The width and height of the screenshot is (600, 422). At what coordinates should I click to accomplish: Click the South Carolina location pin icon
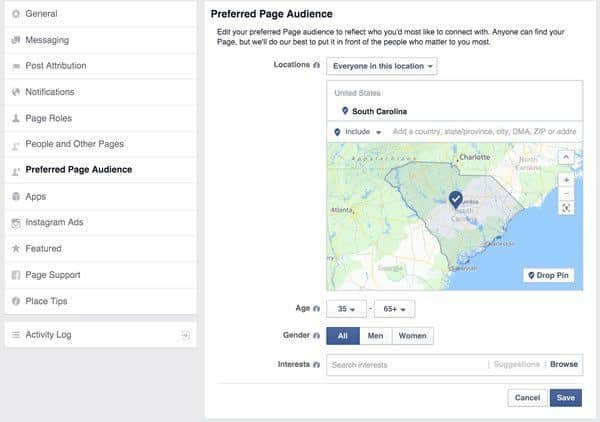coord(345,111)
